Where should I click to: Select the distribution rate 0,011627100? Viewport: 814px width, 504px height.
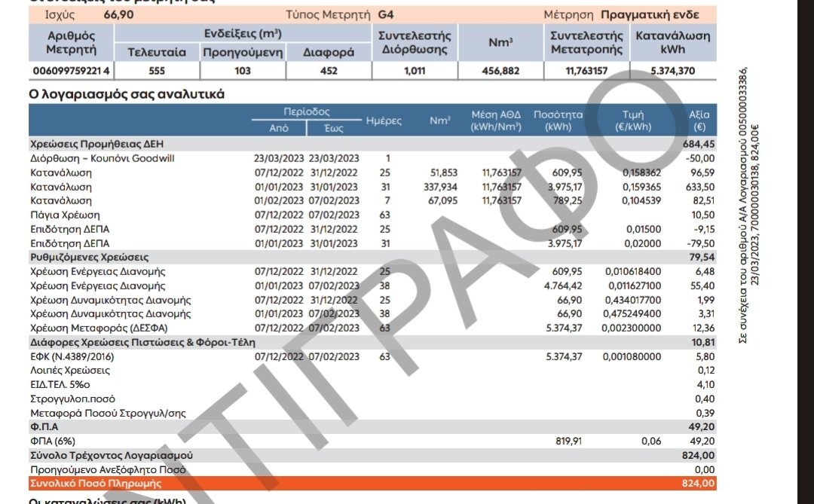point(635,286)
